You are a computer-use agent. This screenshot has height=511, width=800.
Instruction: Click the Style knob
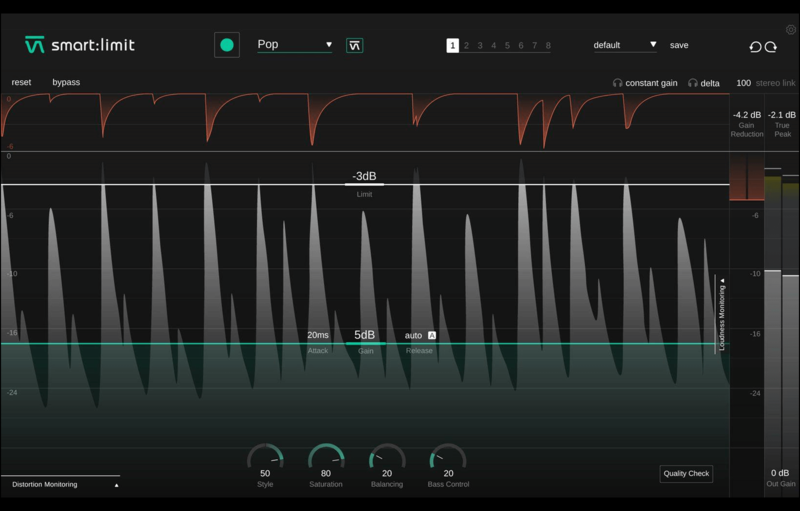click(x=265, y=457)
